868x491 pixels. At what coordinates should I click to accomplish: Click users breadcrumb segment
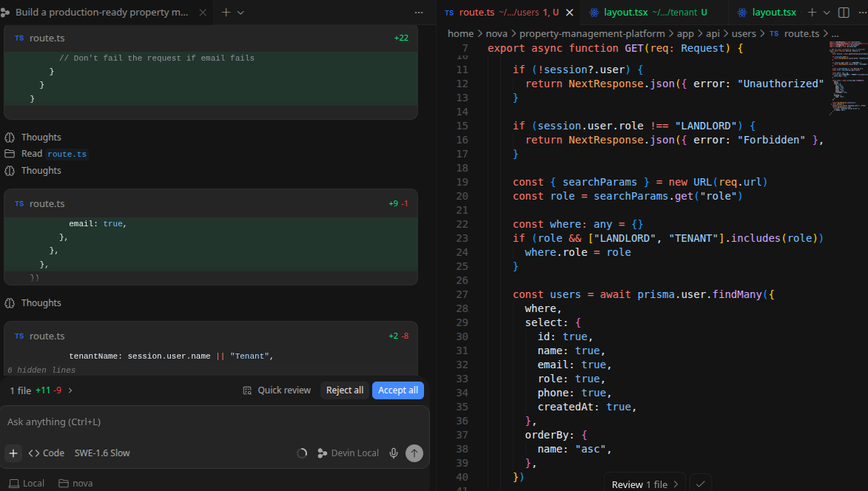tap(744, 34)
